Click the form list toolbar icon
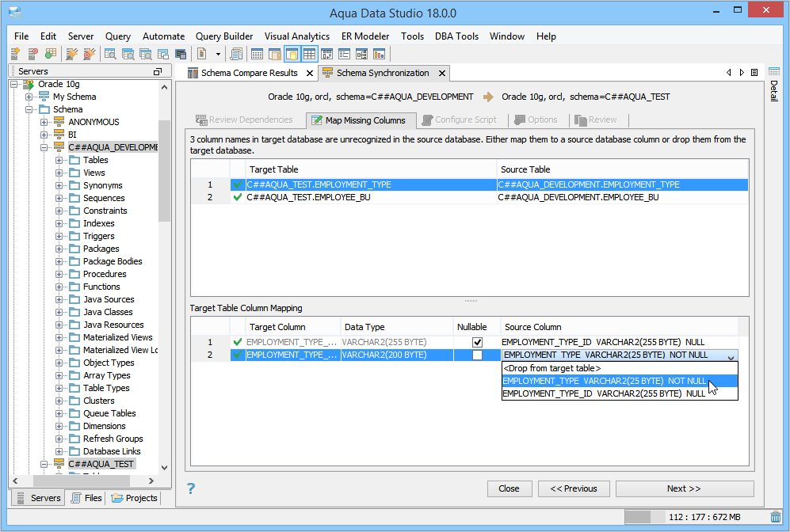This screenshot has height=532, width=790. [345, 53]
